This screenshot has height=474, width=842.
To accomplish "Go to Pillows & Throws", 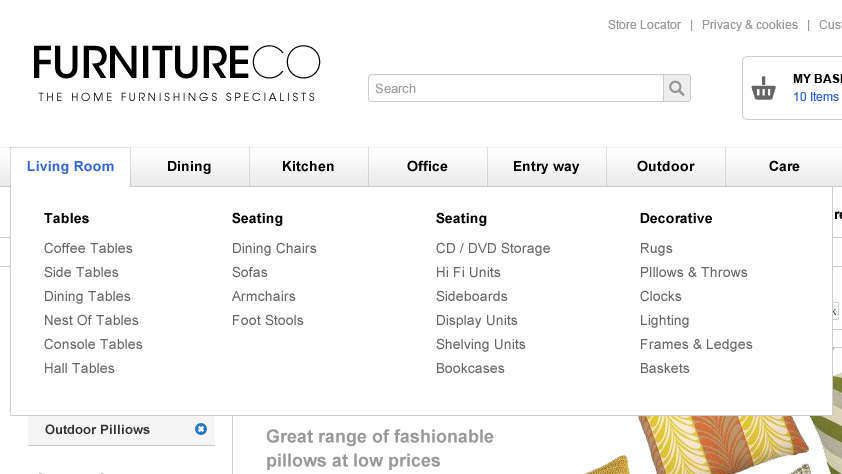I will (693, 272).
